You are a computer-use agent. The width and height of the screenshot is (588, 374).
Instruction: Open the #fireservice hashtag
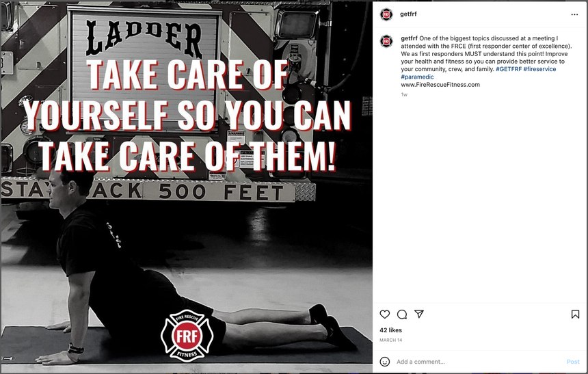(x=539, y=69)
